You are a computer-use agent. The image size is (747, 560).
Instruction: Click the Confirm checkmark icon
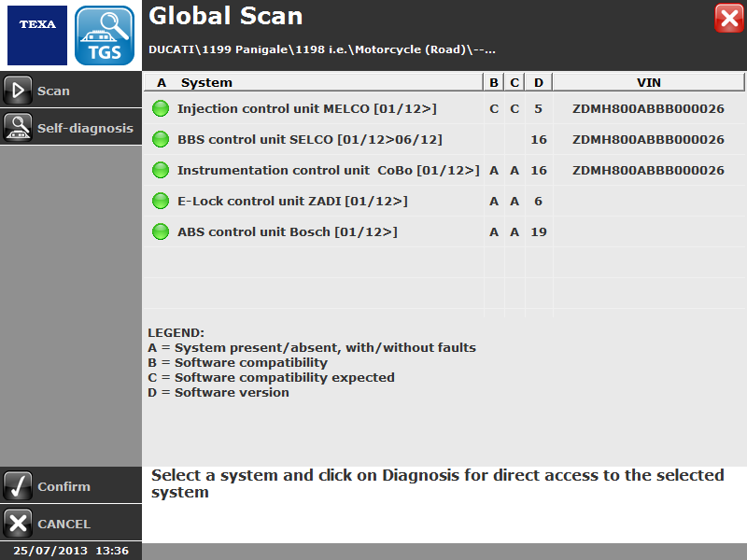(18, 485)
